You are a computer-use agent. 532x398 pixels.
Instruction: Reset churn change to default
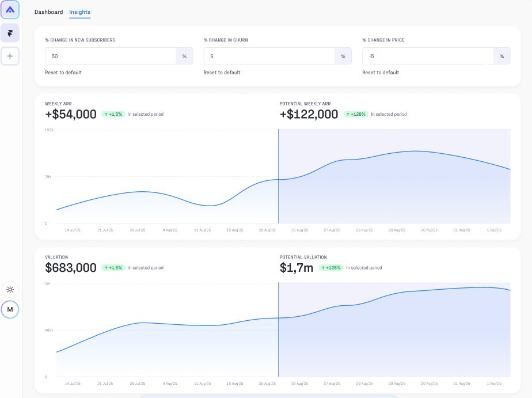[x=222, y=72]
